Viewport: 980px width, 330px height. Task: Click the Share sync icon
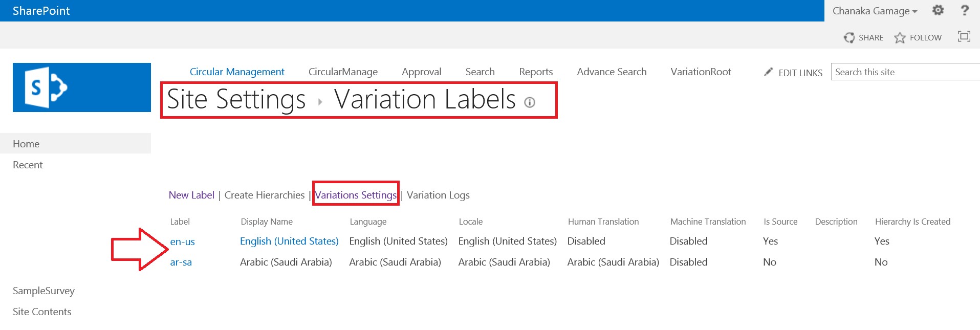849,38
